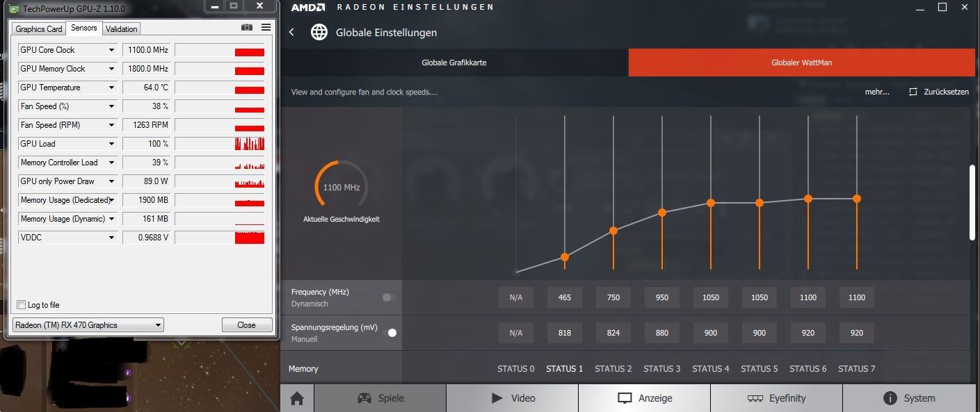
Task: Click the 465 frequency field
Action: (565, 297)
